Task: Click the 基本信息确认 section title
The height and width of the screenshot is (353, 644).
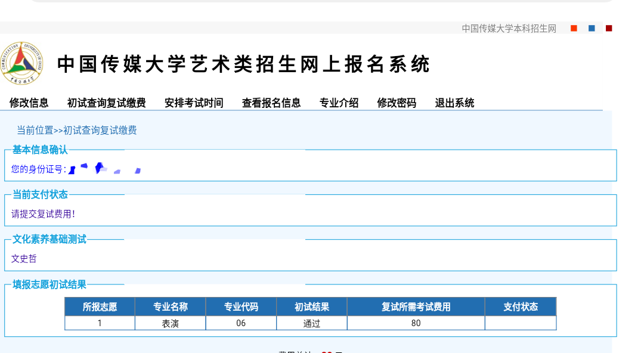Action: coord(40,150)
